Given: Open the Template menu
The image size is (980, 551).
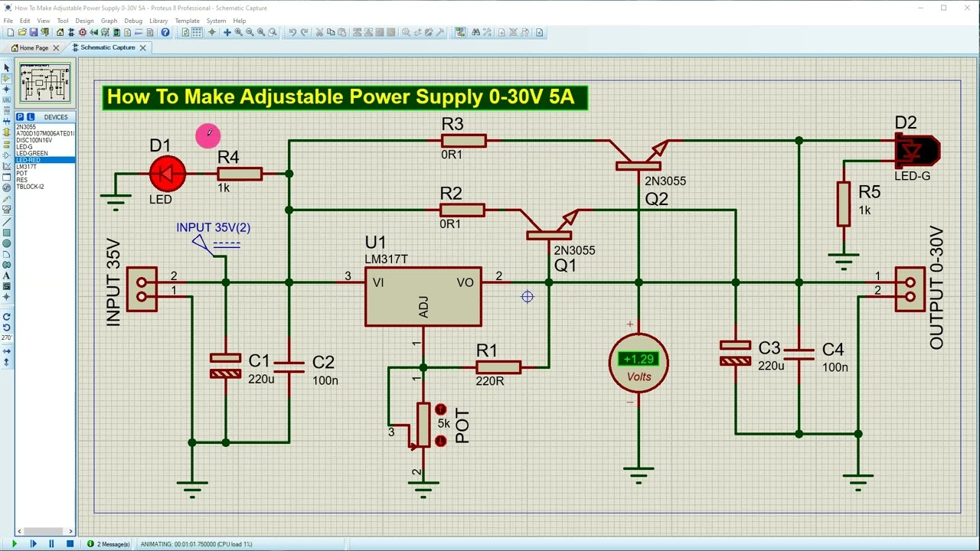Looking at the screenshot, I should coord(187,21).
